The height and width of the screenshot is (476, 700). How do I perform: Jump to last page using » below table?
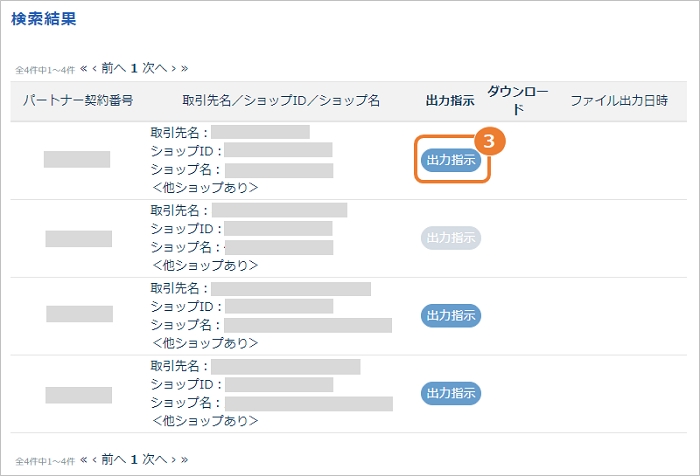pos(184,459)
